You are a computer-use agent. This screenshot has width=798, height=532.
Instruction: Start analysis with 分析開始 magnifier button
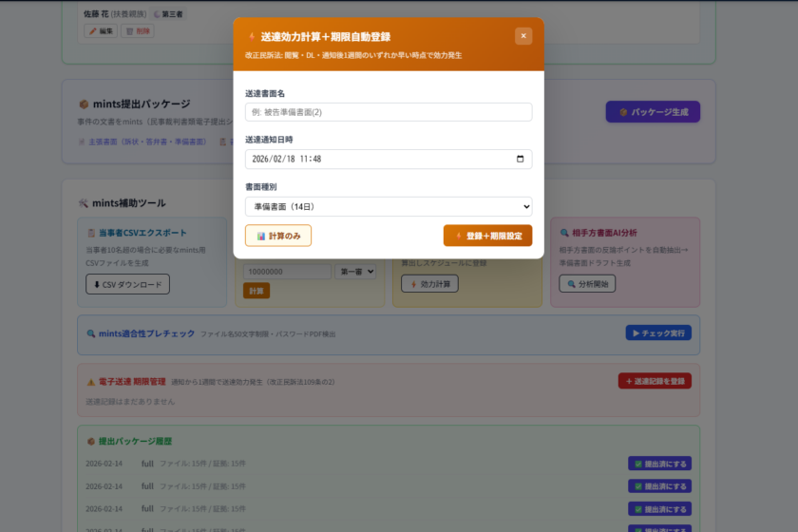coord(587,284)
